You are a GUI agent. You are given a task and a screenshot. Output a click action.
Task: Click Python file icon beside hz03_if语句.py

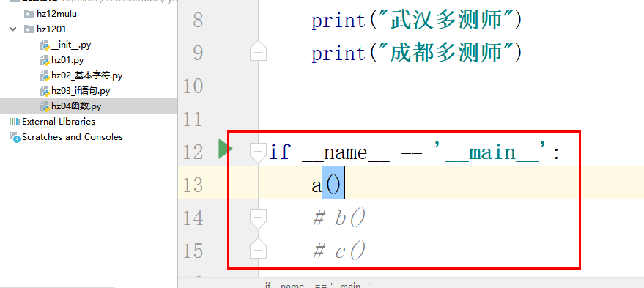tap(45, 91)
